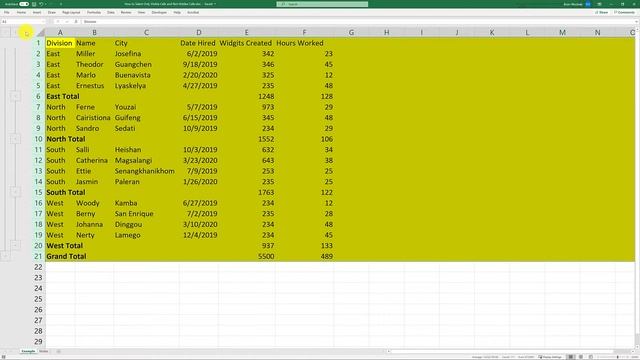
Task: Collapse the North group outline button
Action: [15, 139]
